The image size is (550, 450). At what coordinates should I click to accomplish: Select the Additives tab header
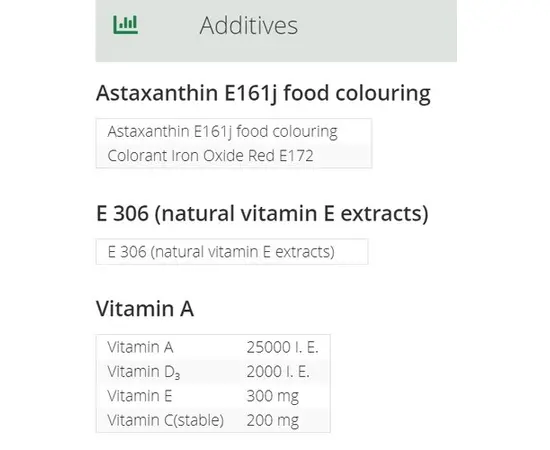(276, 31)
